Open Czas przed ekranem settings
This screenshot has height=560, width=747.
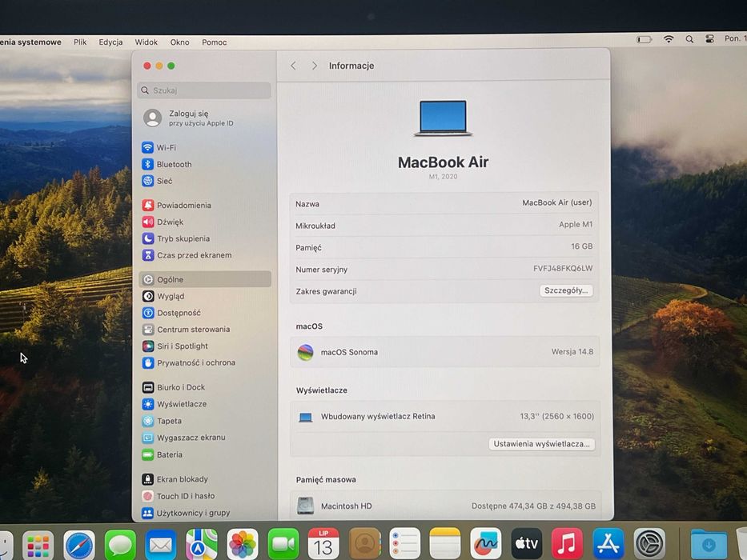tap(187, 255)
